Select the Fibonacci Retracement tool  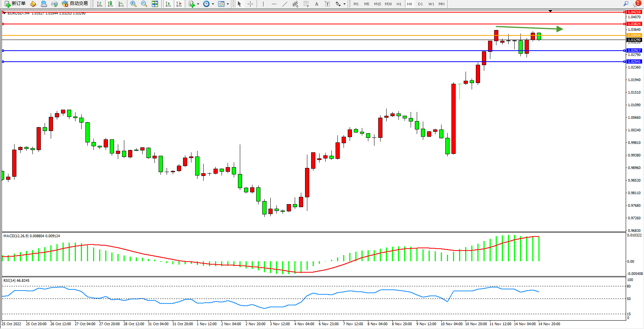(306, 4)
